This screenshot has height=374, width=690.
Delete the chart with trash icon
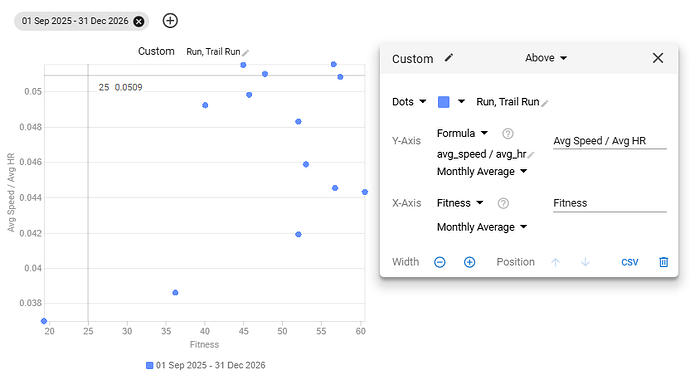(x=664, y=262)
